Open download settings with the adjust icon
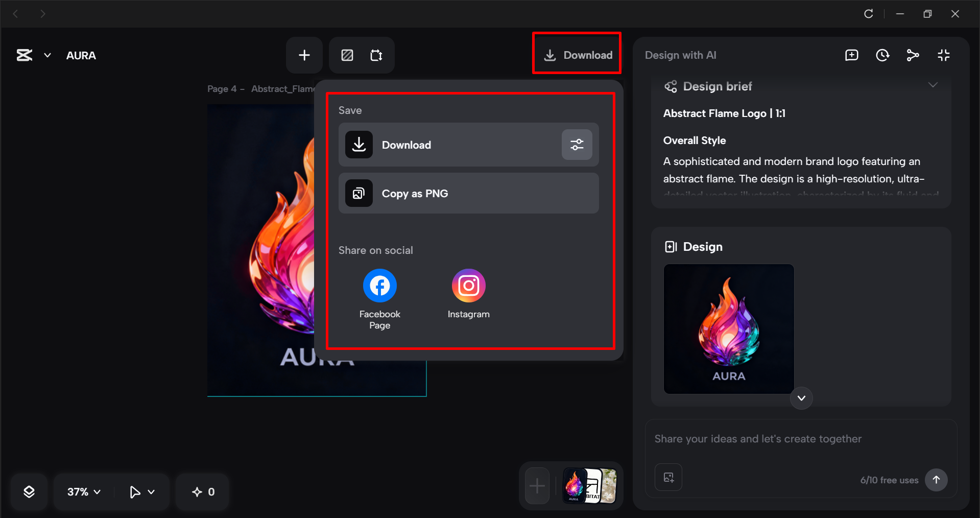 576,145
